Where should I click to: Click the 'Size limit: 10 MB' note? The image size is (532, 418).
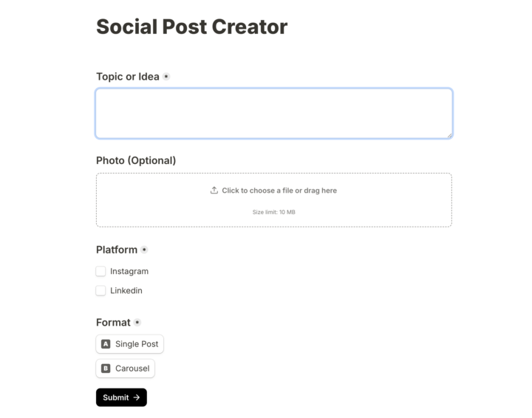coord(274,212)
